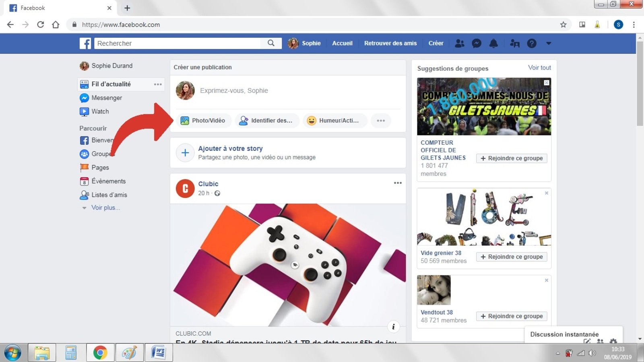Open the Créer menu item
644x362 pixels.
click(436, 43)
